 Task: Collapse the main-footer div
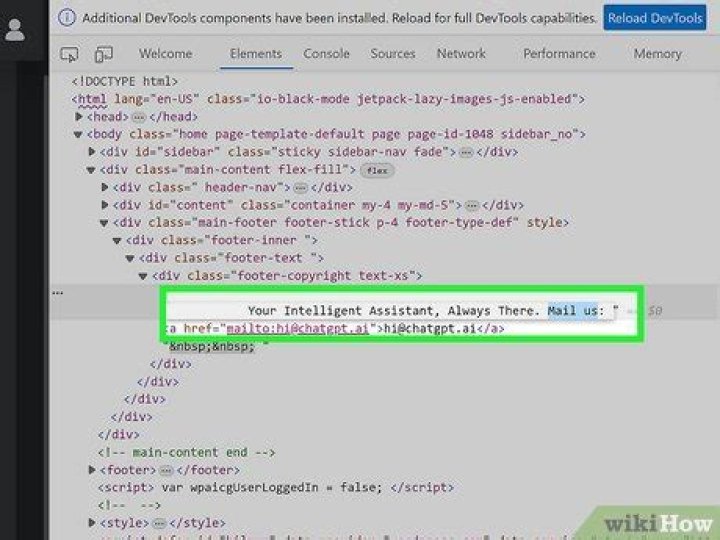pyautogui.click(x=104, y=223)
